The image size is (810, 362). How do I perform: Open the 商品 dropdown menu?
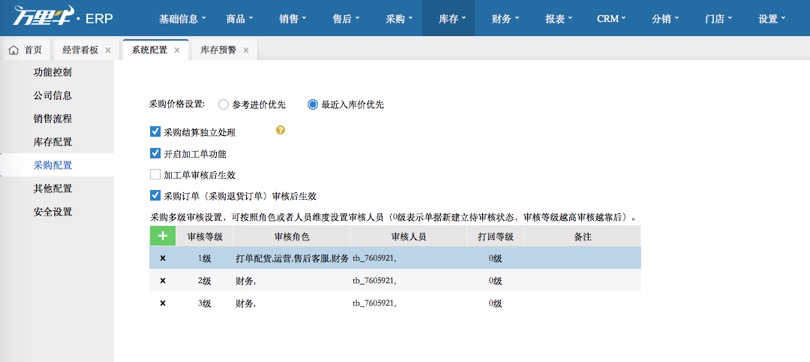[240, 19]
